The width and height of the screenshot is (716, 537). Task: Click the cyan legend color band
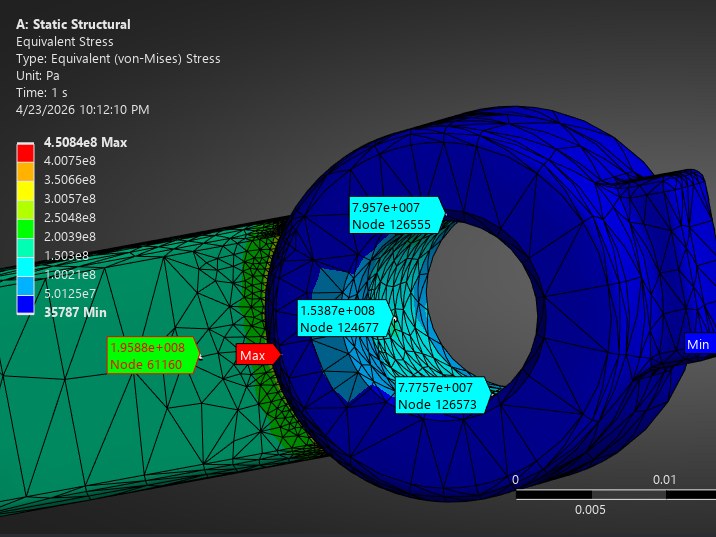(x=26, y=267)
